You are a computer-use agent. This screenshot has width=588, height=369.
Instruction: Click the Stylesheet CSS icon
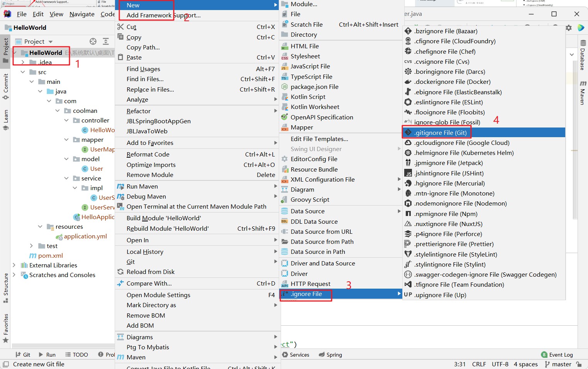285,56
